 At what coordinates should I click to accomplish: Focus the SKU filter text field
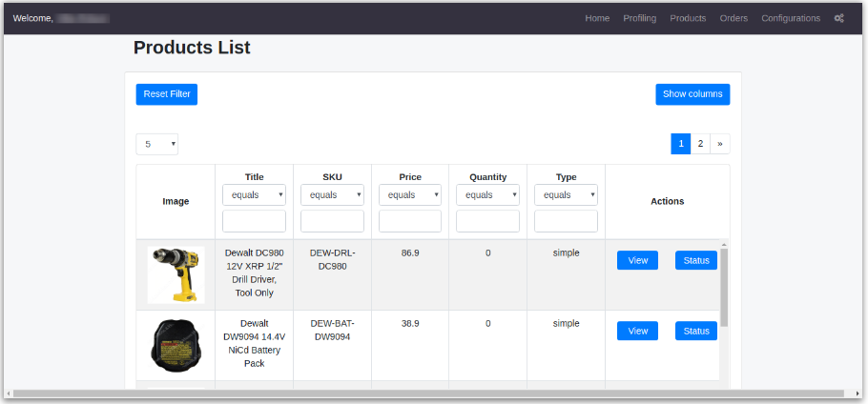[x=332, y=221]
